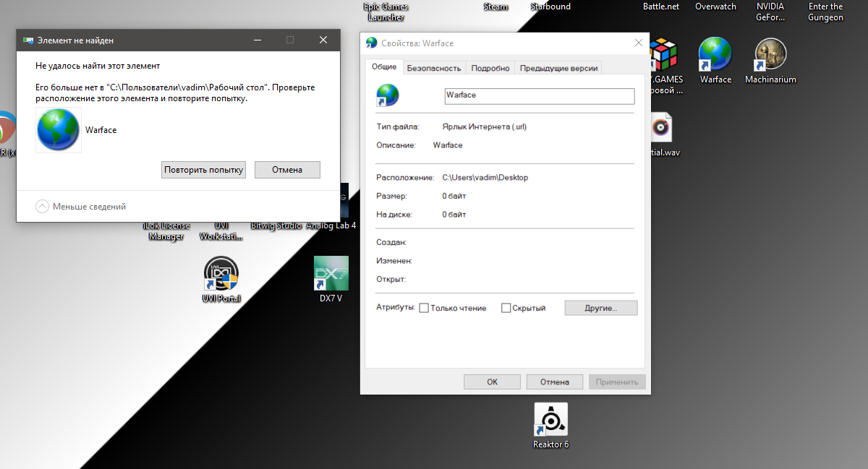Click OK in the Properties window
The image size is (868, 469).
[x=493, y=382]
